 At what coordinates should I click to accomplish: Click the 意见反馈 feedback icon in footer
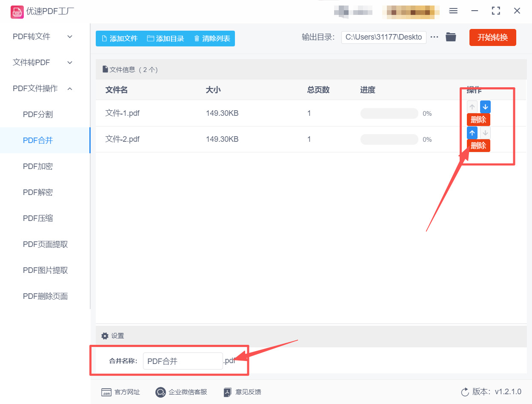click(x=227, y=392)
